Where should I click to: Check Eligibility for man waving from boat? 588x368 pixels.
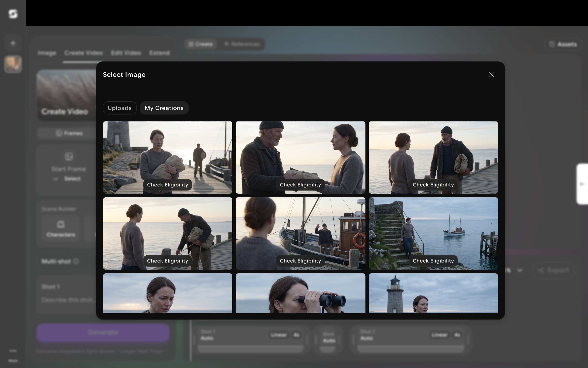point(300,261)
